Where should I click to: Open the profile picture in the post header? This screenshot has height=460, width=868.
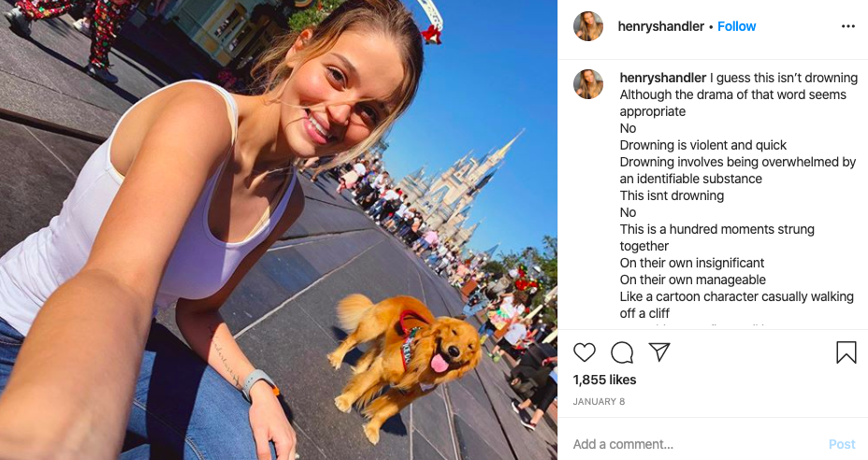588,26
